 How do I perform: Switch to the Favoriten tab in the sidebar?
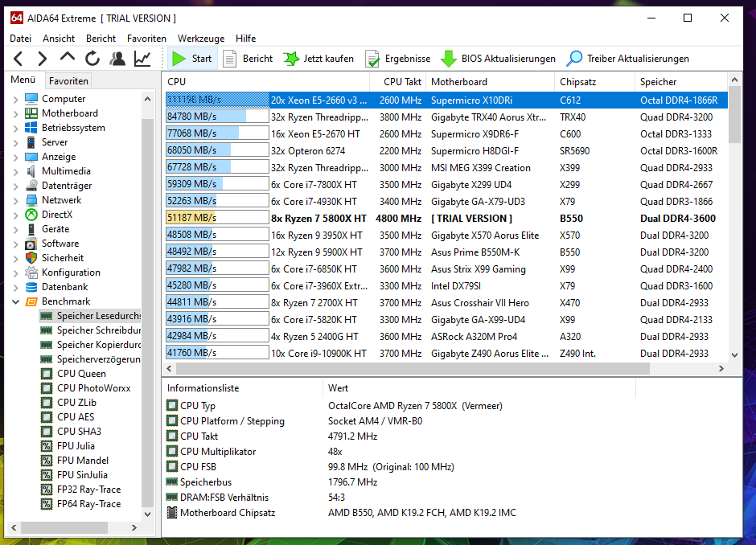[x=68, y=81]
